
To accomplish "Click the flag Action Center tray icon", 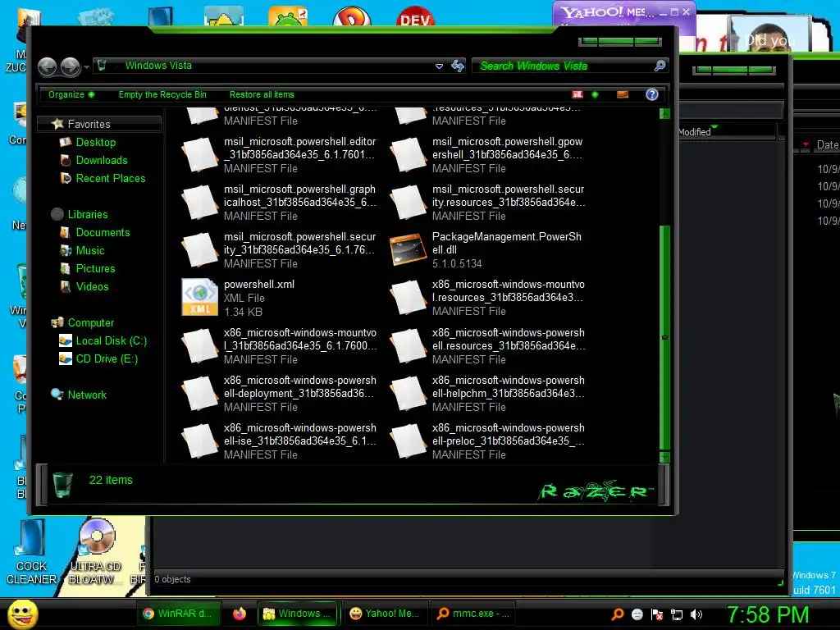I will coord(657,614).
